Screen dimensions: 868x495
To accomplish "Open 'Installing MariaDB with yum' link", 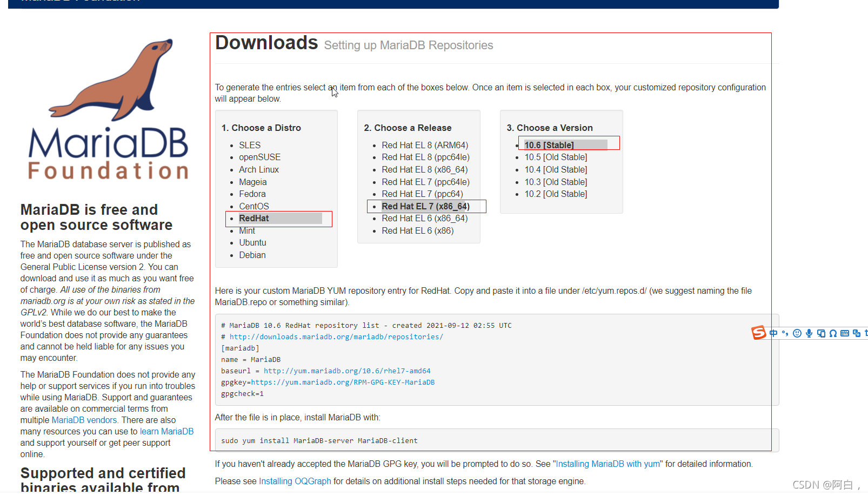I will coord(608,464).
